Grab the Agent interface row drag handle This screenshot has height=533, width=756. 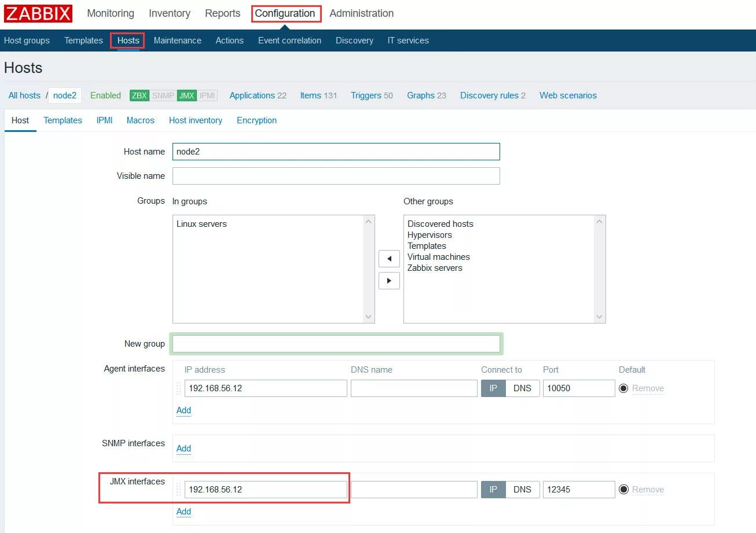(178, 388)
